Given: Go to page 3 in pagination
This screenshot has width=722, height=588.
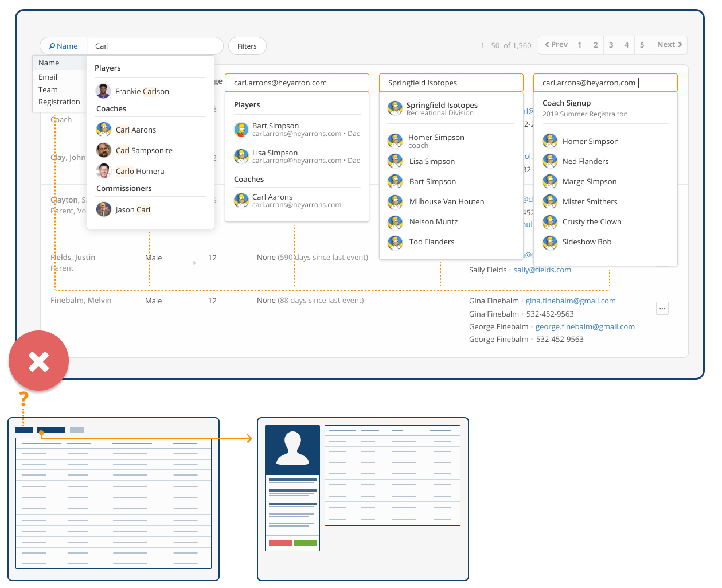Looking at the screenshot, I should pos(611,45).
